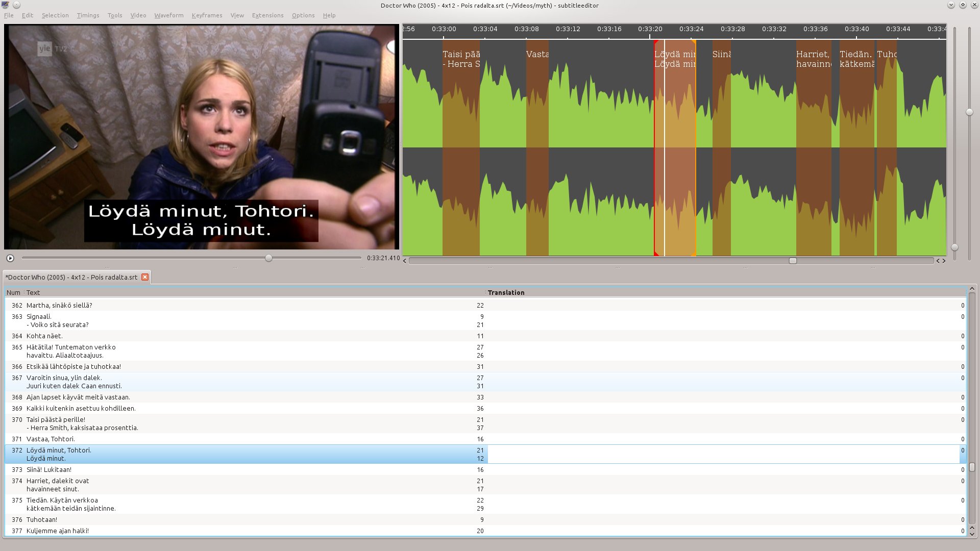This screenshot has width=980, height=551.
Task: Select subtitle 375 'Tiedän. Käytän verkkoa'
Action: pyautogui.click(x=485, y=504)
